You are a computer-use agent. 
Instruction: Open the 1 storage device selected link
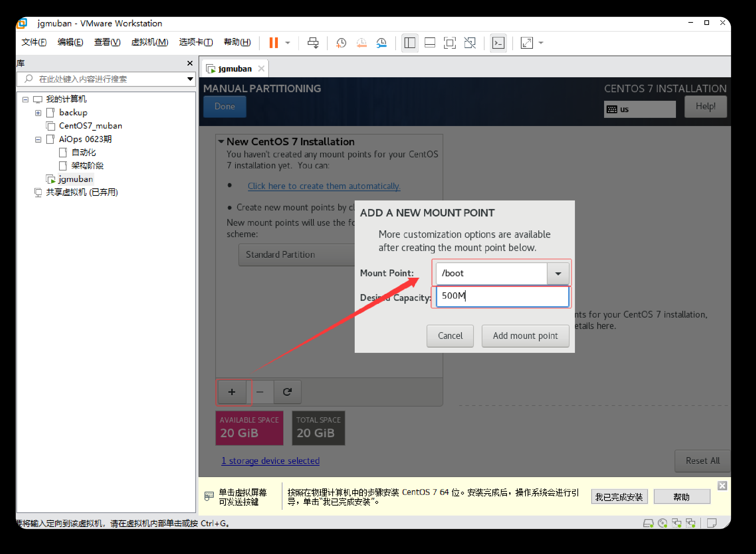pyautogui.click(x=270, y=461)
